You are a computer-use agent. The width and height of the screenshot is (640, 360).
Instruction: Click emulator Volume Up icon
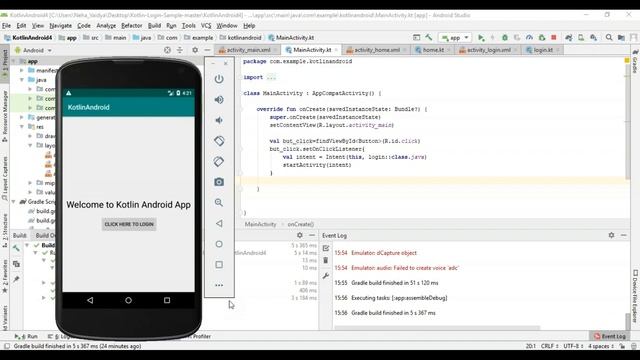point(219,99)
